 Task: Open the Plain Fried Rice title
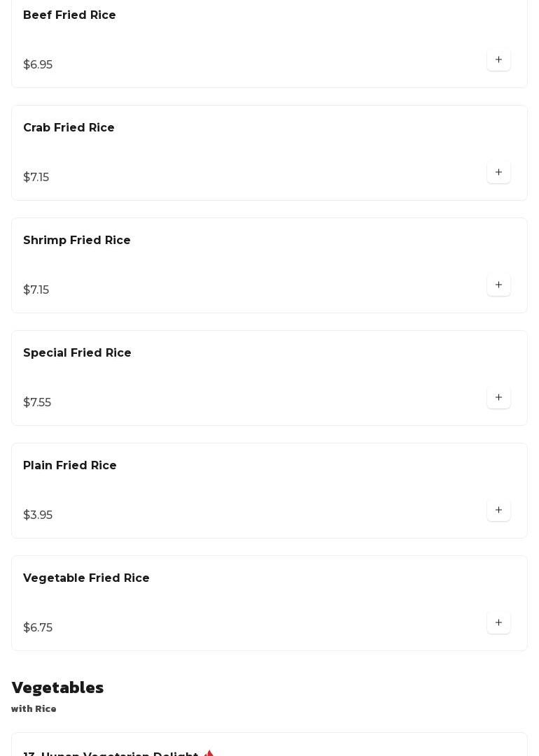point(70,466)
